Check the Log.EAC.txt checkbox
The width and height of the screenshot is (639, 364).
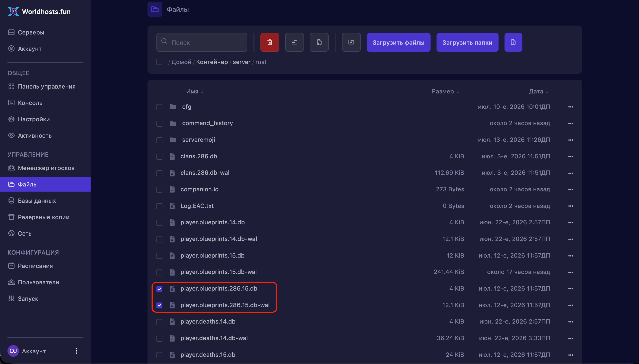point(159,206)
